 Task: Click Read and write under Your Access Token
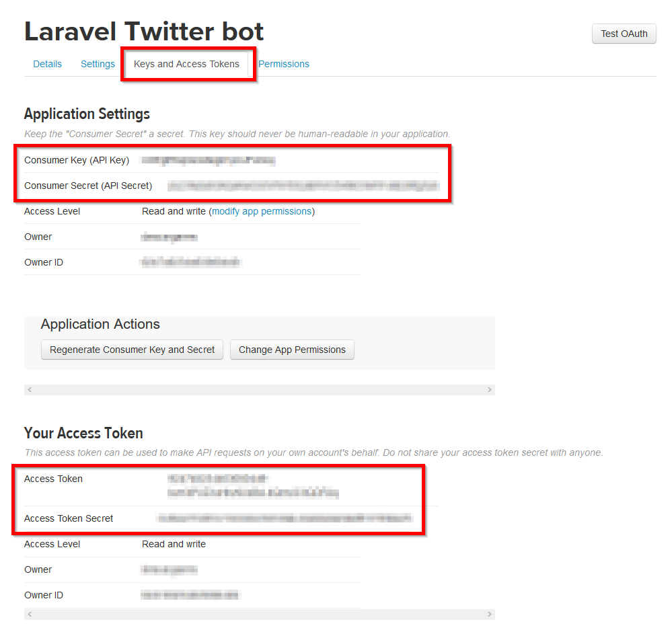(x=174, y=544)
